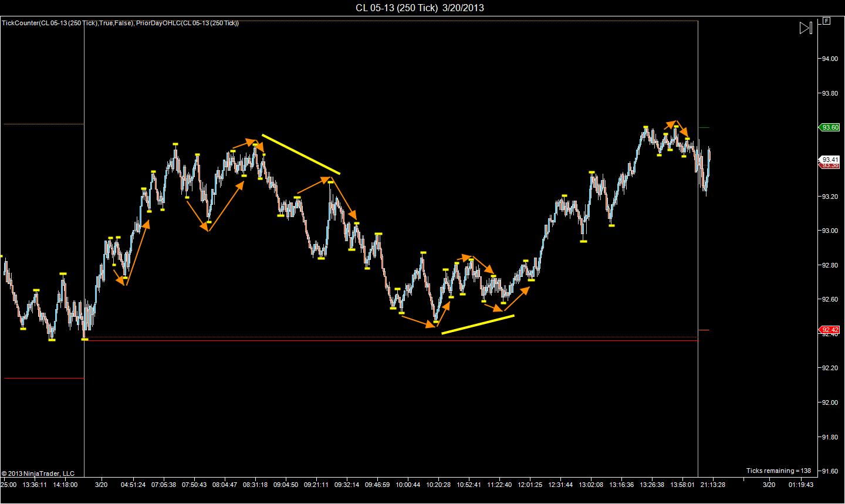Click the 08:31:18 time axis label
Image resolution: width=845 pixels, height=504 pixels.
coord(255,485)
